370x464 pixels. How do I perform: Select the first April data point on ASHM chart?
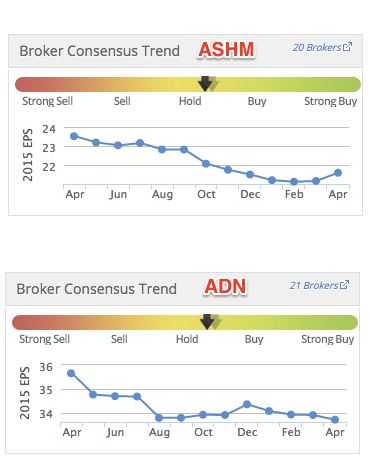[x=74, y=136]
